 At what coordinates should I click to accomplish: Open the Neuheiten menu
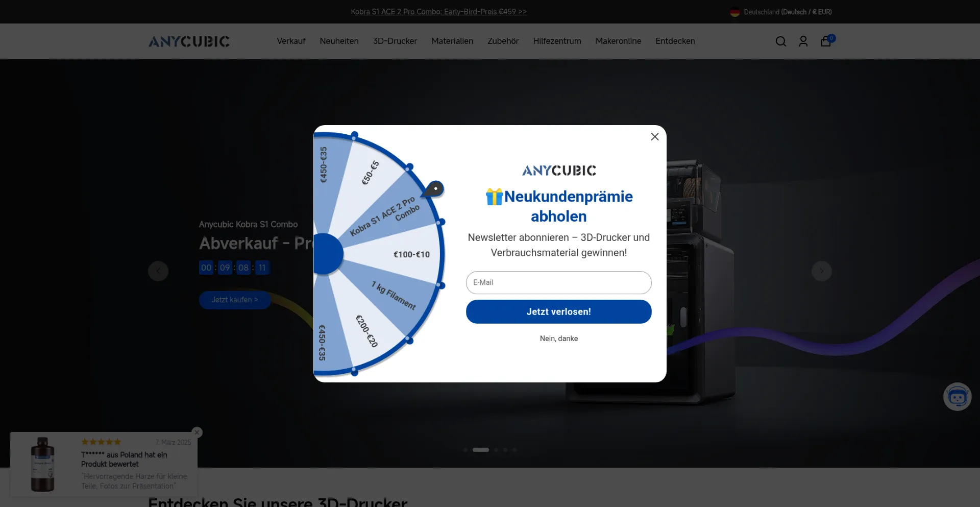[x=339, y=41]
